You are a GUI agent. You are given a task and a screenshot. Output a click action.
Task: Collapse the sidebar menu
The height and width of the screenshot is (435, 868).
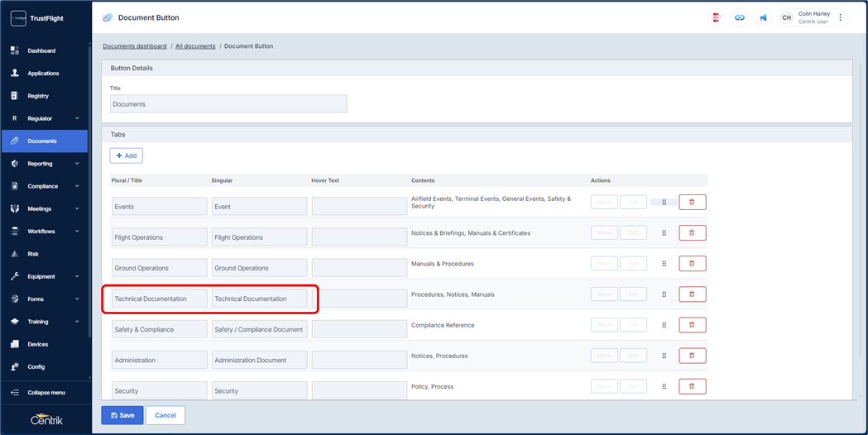[x=46, y=393]
